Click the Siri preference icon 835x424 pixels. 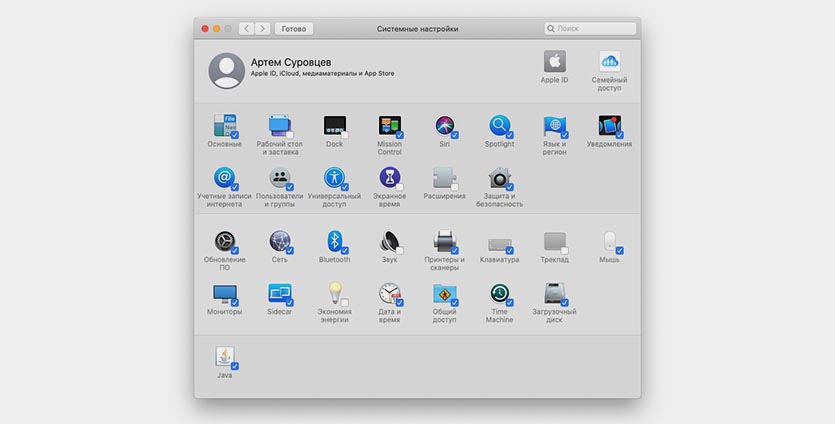coord(444,126)
